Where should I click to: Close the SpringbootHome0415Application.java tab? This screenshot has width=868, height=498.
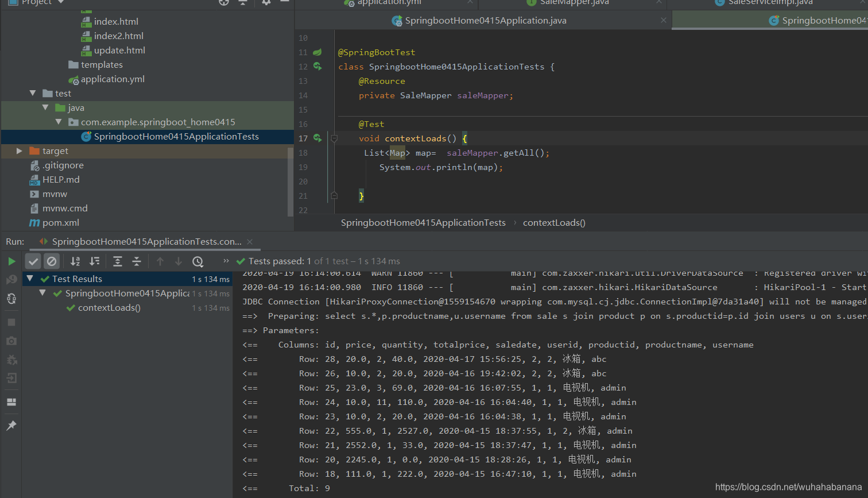[x=664, y=20]
